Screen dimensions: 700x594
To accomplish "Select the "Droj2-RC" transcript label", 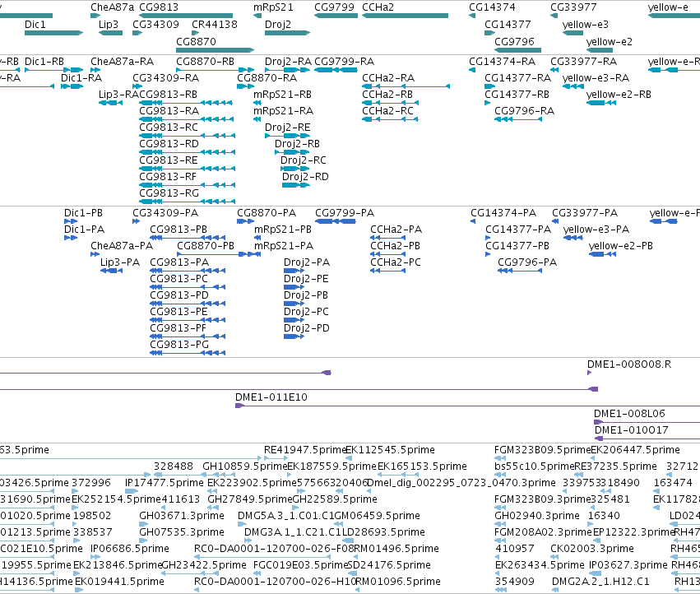I will (x=304, y=160).
